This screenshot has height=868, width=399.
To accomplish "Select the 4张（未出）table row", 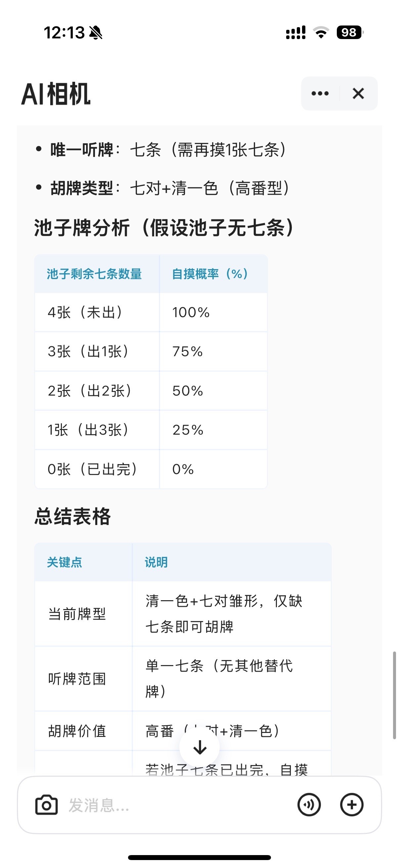I will click(x=151, y=313).
